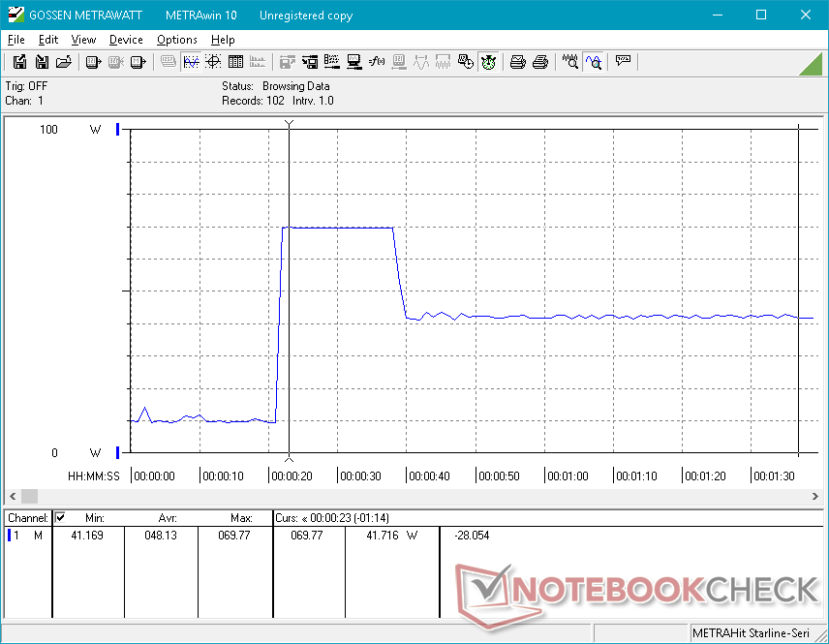Click the f(x) math function icon
The image size is (829, 644).
[x=377, y=62]
